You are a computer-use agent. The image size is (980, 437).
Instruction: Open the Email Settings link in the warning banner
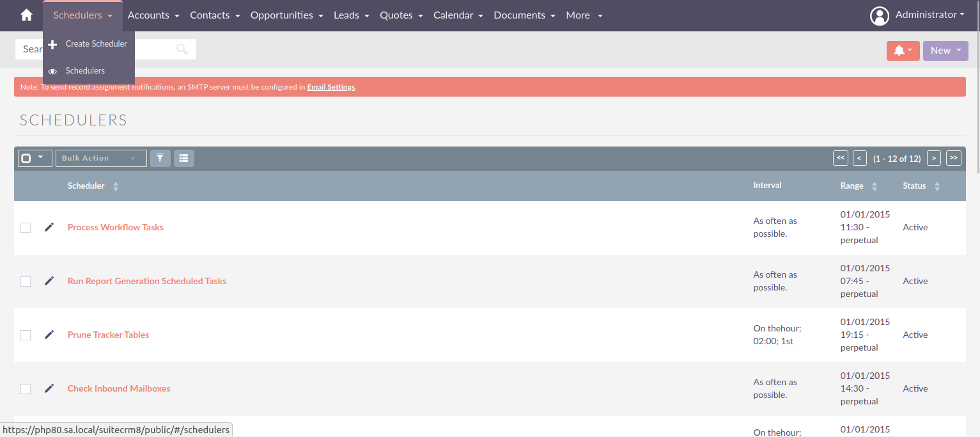point(331,86)
